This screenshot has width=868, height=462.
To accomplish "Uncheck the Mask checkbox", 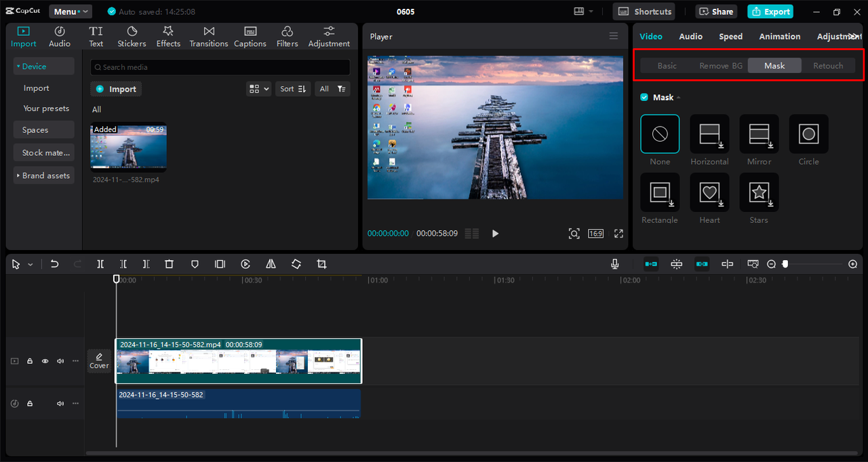I will click(644, 98).
